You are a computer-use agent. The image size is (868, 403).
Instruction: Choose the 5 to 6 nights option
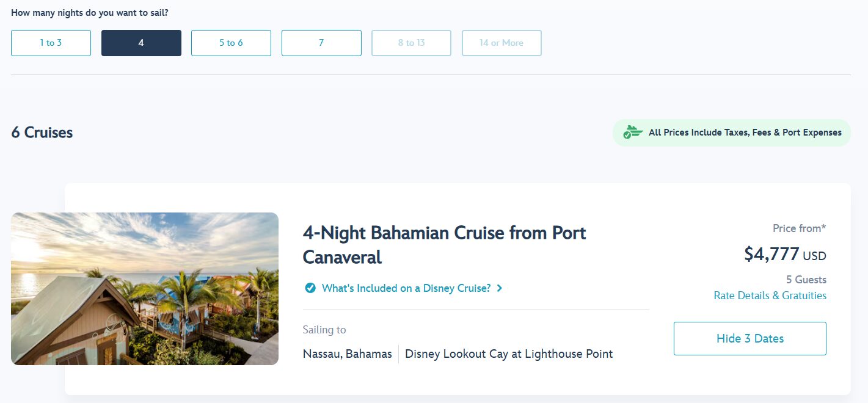(231, 43)
